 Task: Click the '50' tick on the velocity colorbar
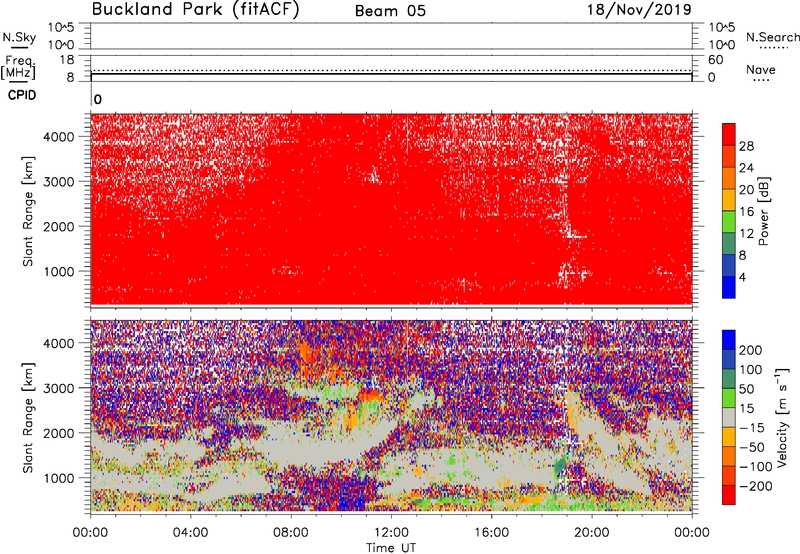747,389
